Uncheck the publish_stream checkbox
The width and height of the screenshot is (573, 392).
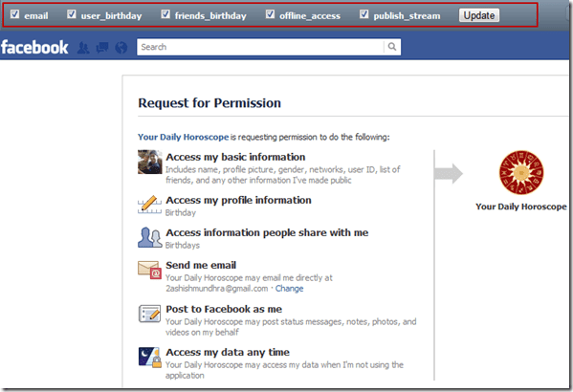pos(364,14)
